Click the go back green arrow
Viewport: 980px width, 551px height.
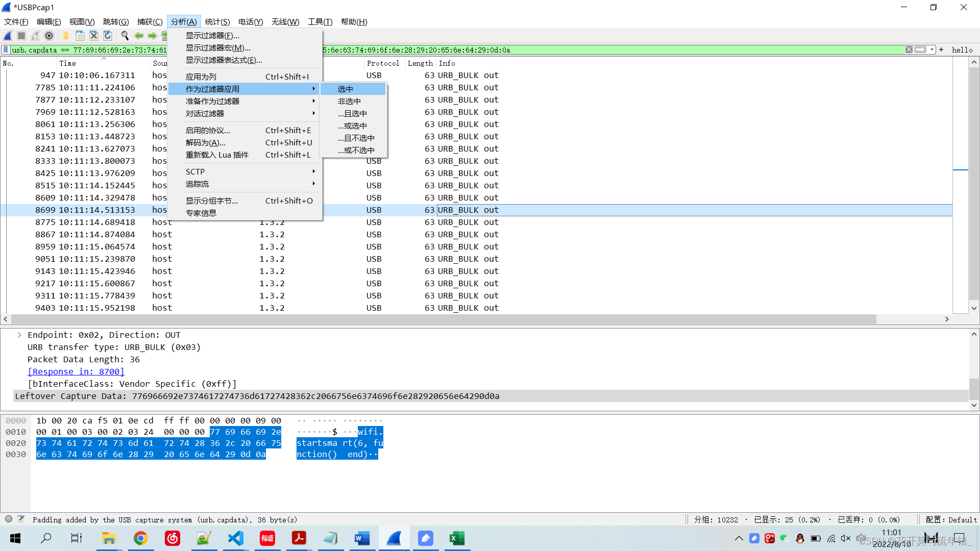pyautogui.click(x=138, y=36)
